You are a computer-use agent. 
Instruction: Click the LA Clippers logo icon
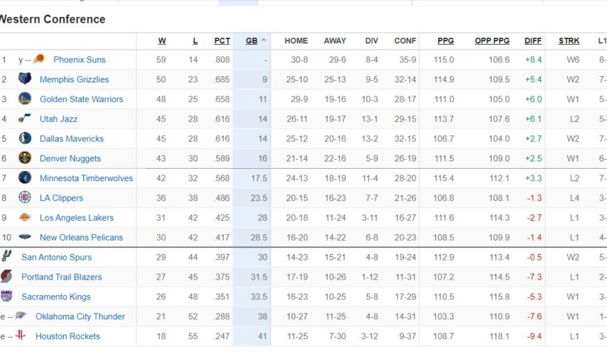coord(25,198)
